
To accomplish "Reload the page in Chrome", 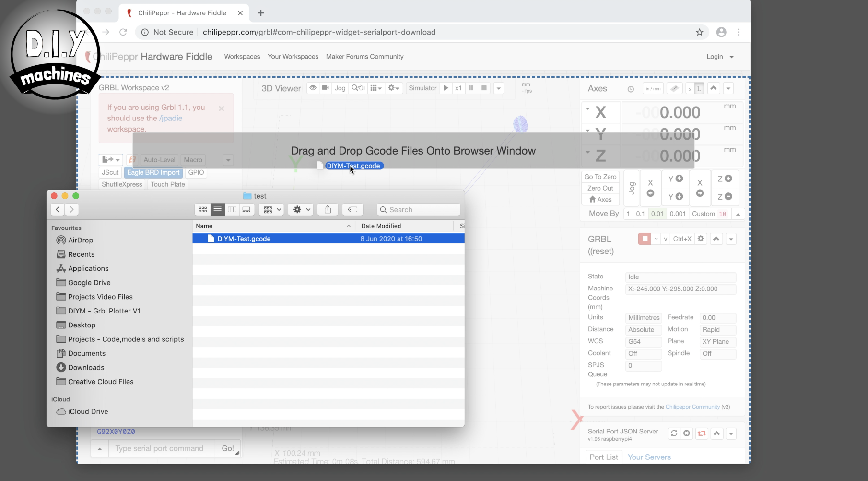I will (123, 32).
